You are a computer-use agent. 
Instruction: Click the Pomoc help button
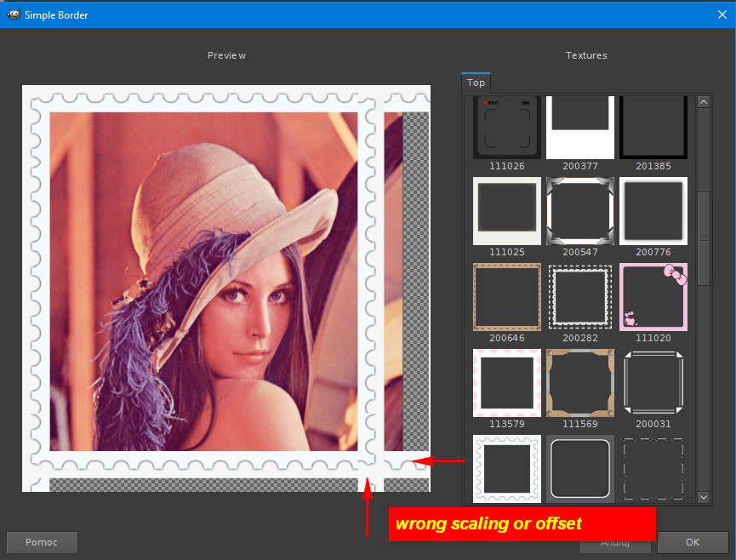[42, 542]
